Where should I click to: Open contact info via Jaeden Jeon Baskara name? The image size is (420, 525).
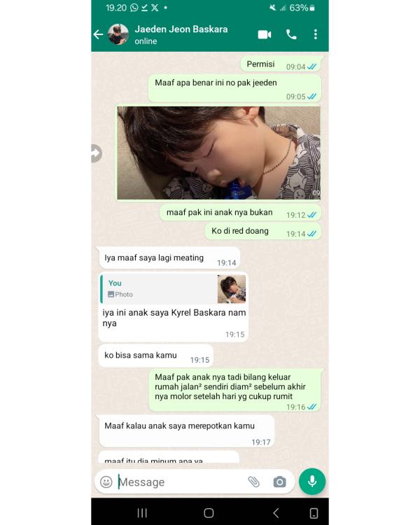[181, 29]
